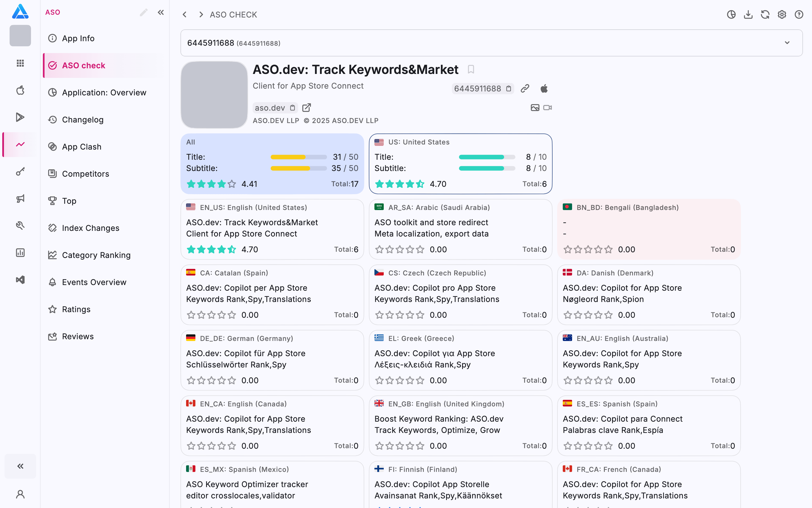Collapse the ASO sidebar with top double chevron

pos(161,12)
